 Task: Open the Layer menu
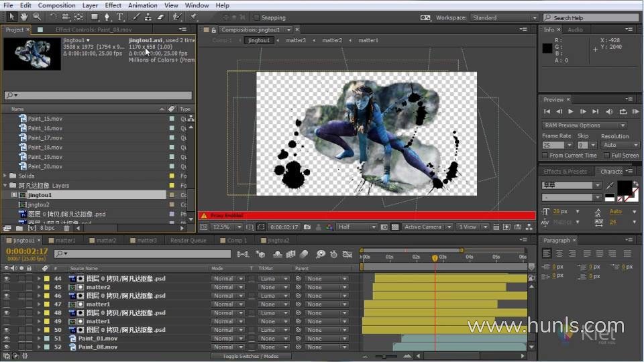point(90,5)
